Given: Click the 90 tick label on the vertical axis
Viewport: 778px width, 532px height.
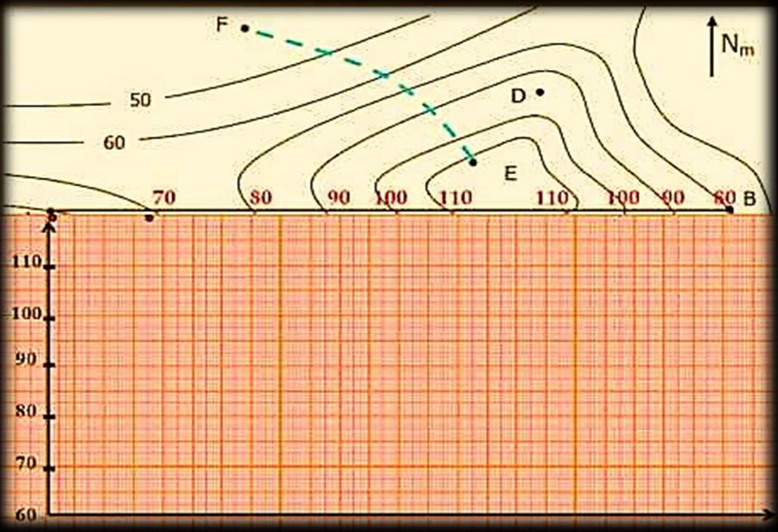Looking at the screenshot, I should tap(27, 360).
